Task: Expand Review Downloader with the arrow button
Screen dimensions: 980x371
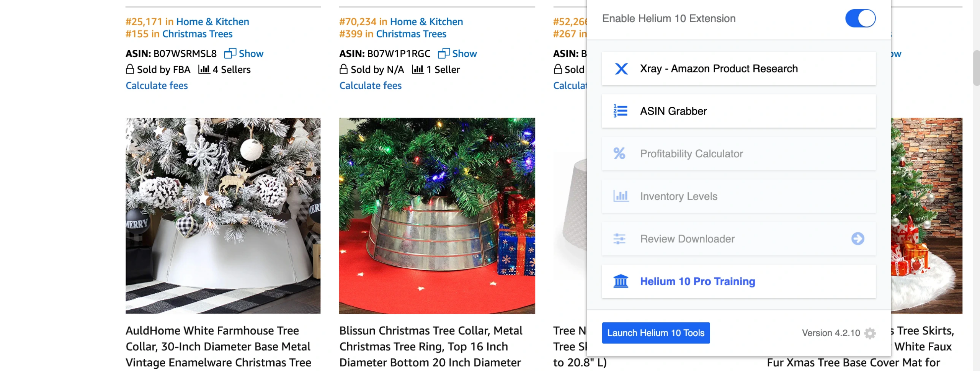Action: click(857, 239)
